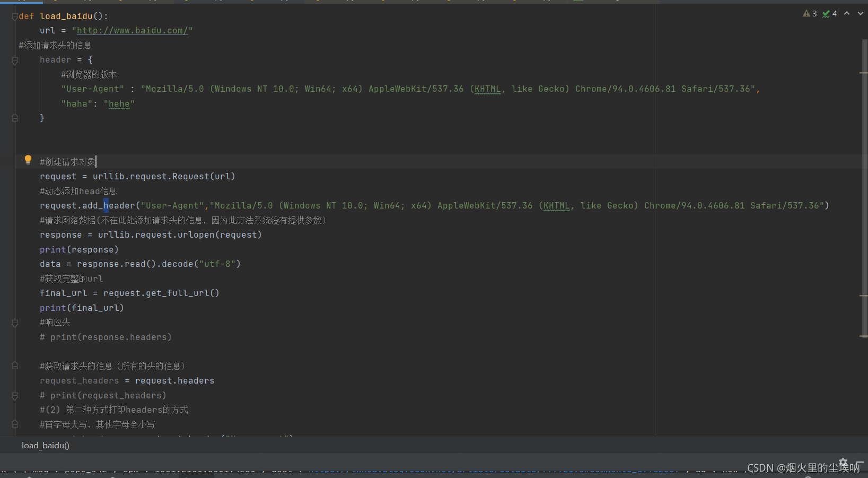
Task: Go to next highlighted error arrow
Action: pos(860,14)
